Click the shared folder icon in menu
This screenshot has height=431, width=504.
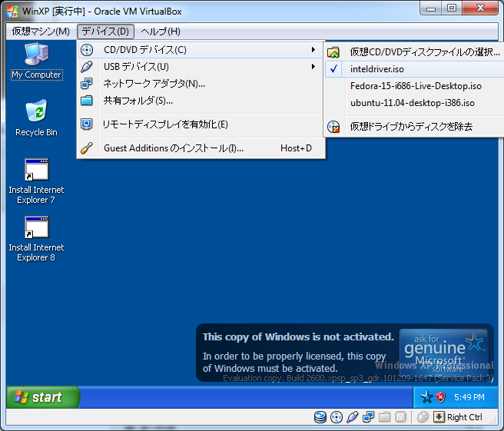click(87, 101)
